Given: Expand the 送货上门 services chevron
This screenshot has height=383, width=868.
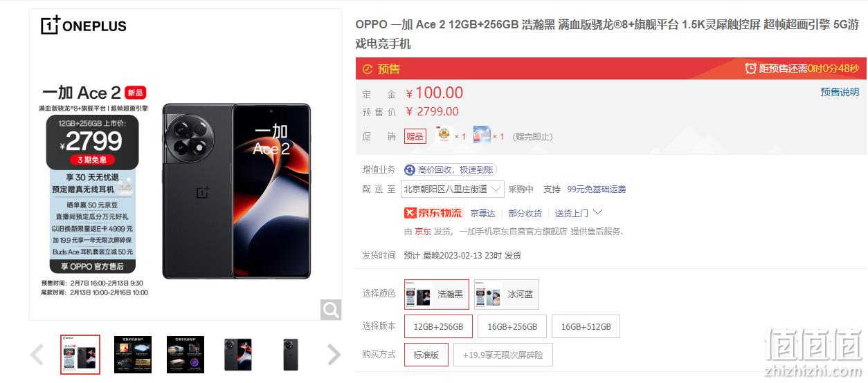Looking at the screenshot, I should [x=598, y=212].
